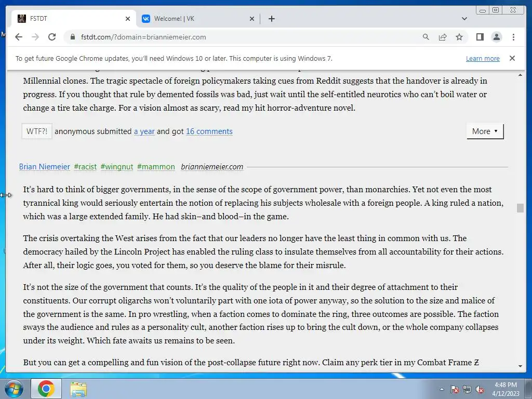Open the Learn more link
This screenshot has height=399, width=532.
point(483,58)
